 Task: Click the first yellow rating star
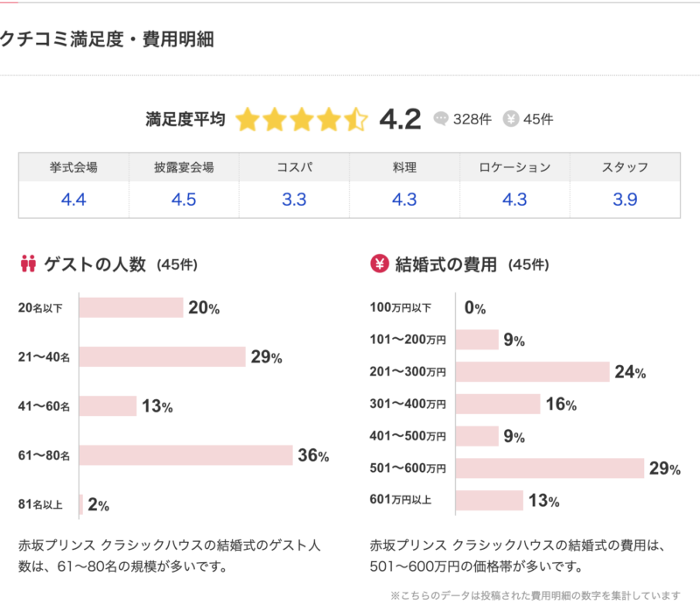[248, 119]
